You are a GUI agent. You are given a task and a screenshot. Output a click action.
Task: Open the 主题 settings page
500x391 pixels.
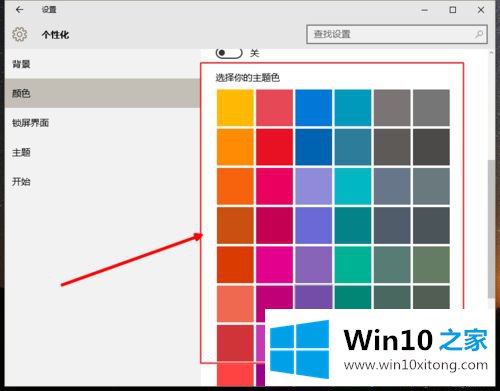click(x=102, y=152)
